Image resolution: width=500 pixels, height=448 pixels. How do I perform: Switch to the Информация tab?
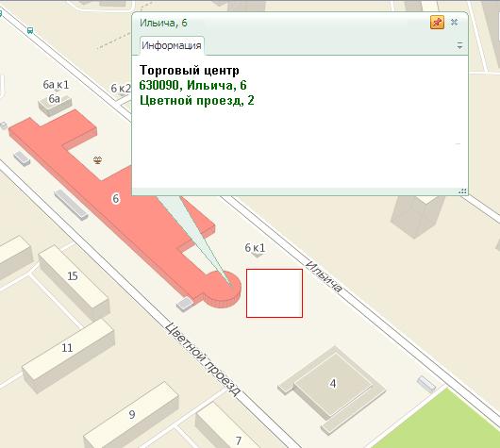point(172,45)
